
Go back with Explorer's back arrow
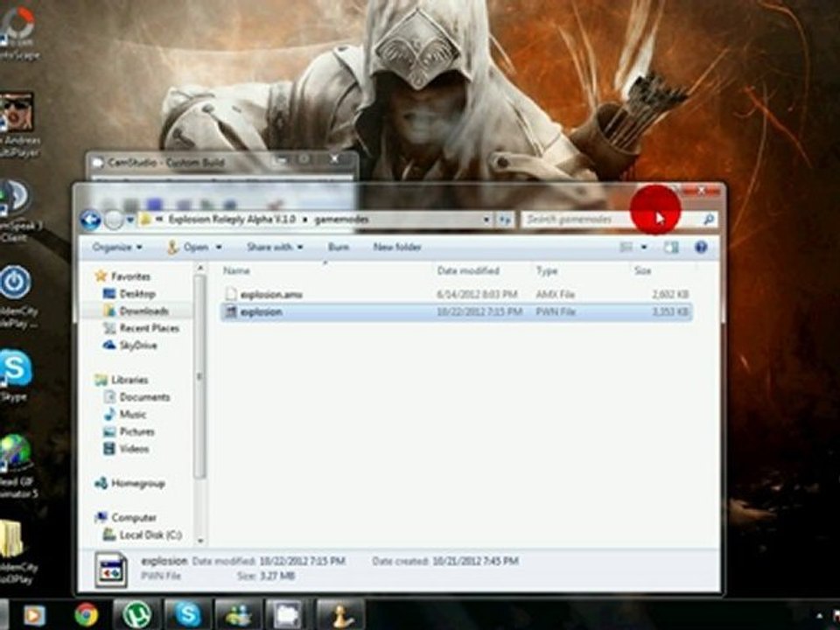[90, 220]
